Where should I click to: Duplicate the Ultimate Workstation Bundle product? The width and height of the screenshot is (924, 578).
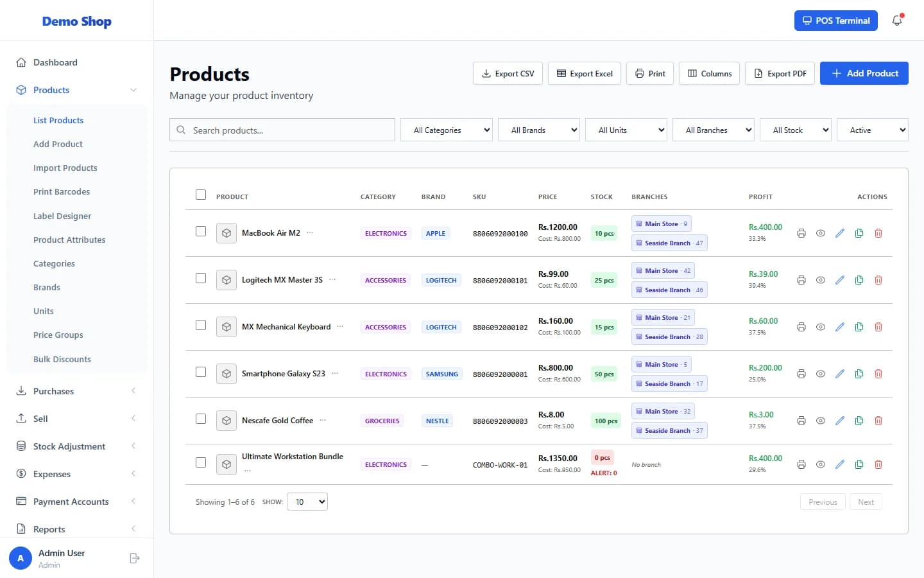pos(859,464)
